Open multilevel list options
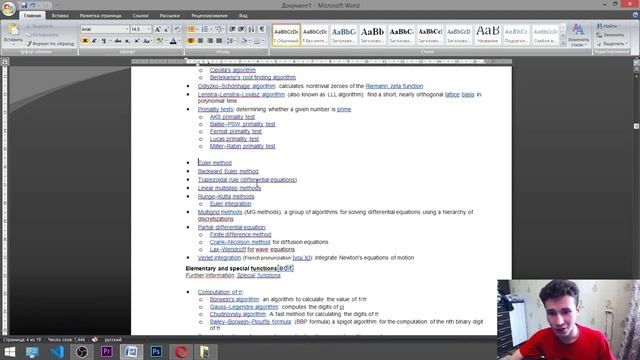This screenshot has height=360, width=640. coord(219,29)
